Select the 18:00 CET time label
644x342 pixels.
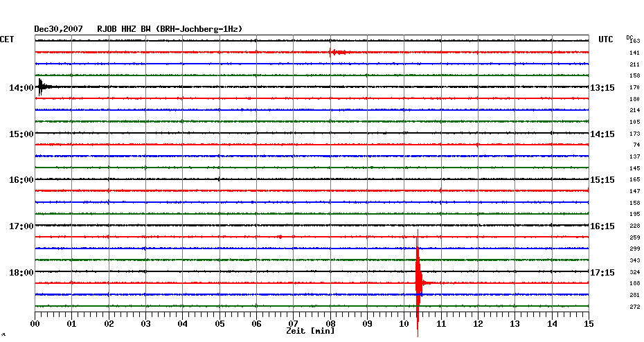[x=21, y=273]
